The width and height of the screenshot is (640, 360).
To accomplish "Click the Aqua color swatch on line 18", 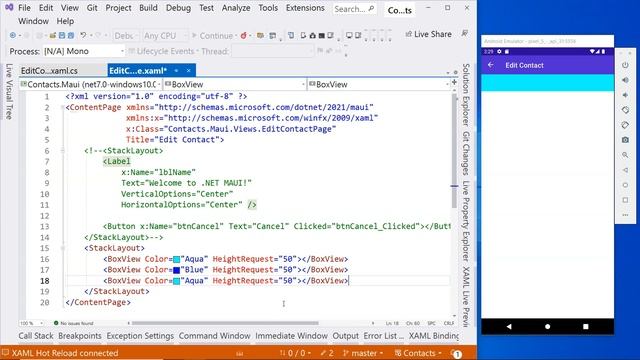I will 176,281.
